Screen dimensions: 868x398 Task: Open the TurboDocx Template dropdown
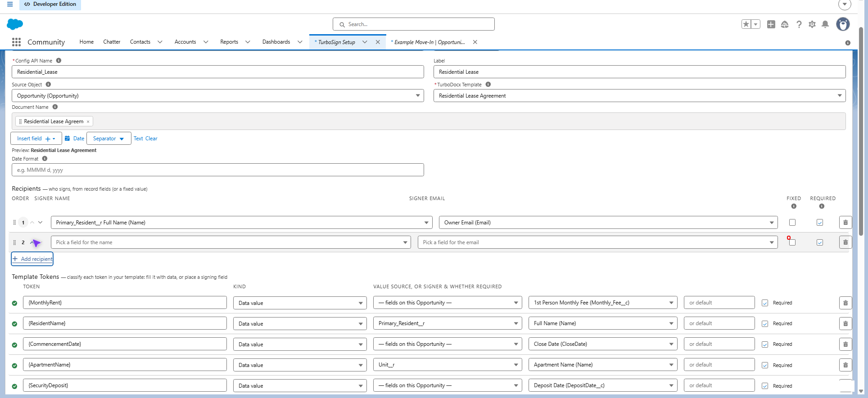coord(639,96)
